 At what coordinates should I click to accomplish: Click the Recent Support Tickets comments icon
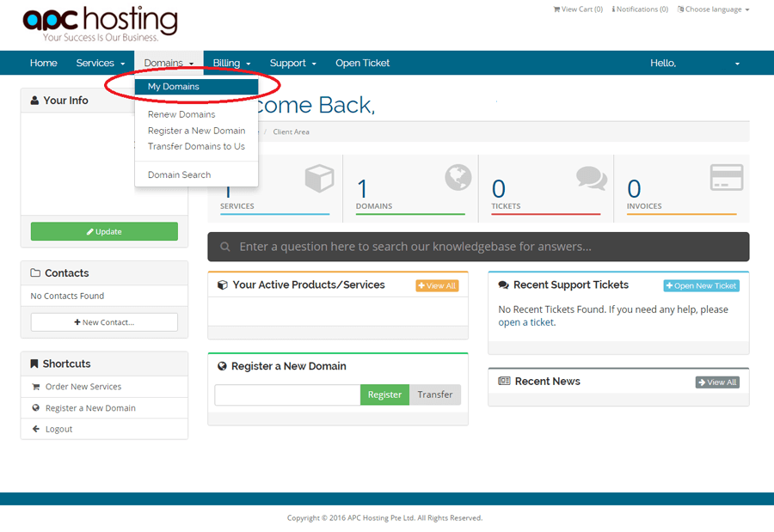coord(503,284)
